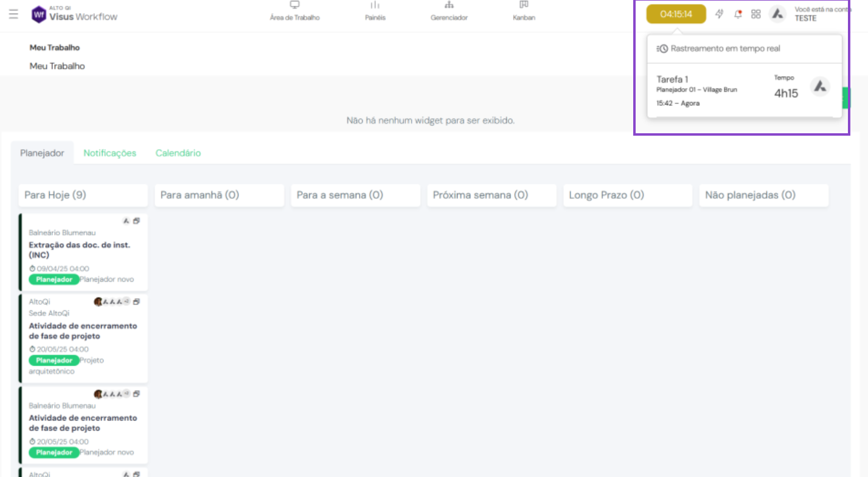Screen dimensions: 868x477
Task: Click the avatar in Tarefa 1 tracking row
Action: click(820, 87)
